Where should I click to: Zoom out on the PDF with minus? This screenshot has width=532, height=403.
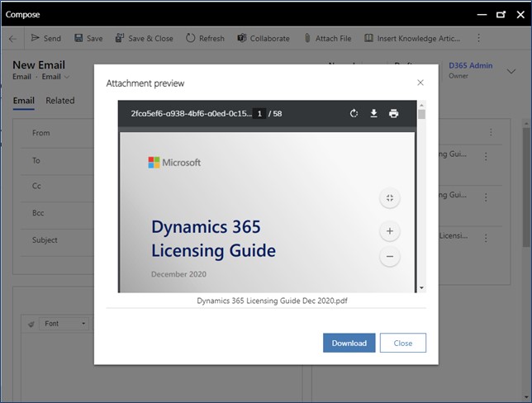[x=390, y=257]
